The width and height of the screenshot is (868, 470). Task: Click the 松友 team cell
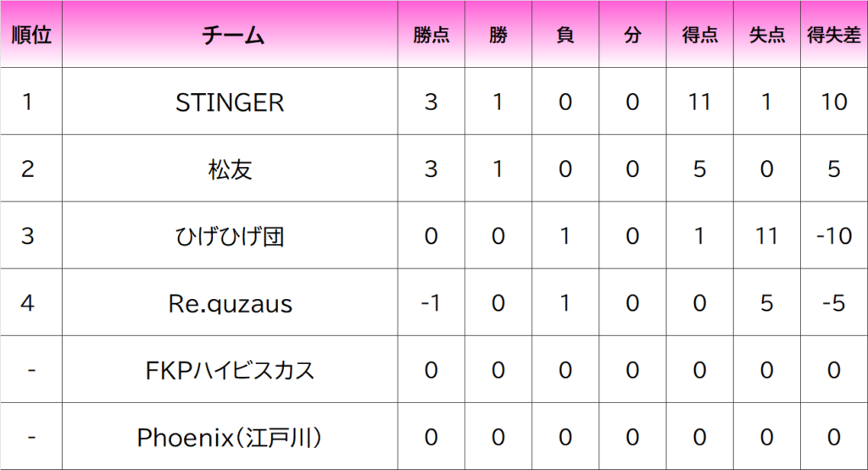[230, 168]
